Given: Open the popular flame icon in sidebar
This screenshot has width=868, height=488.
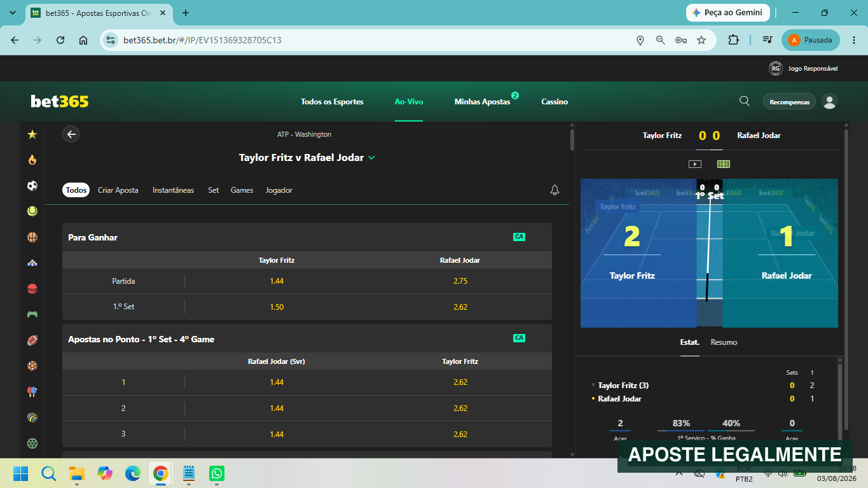Looking at the screenshot, I should [x=32, y=160].
